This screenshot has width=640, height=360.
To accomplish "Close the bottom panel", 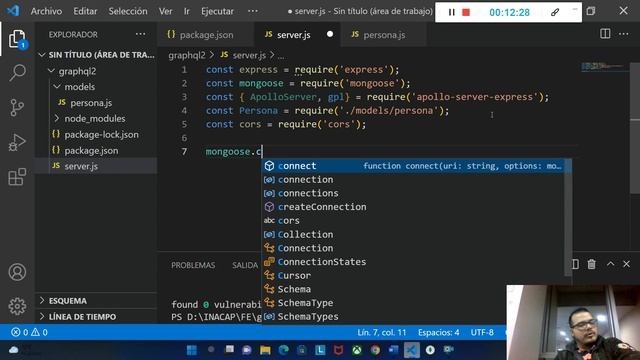I will coord(627,264).
